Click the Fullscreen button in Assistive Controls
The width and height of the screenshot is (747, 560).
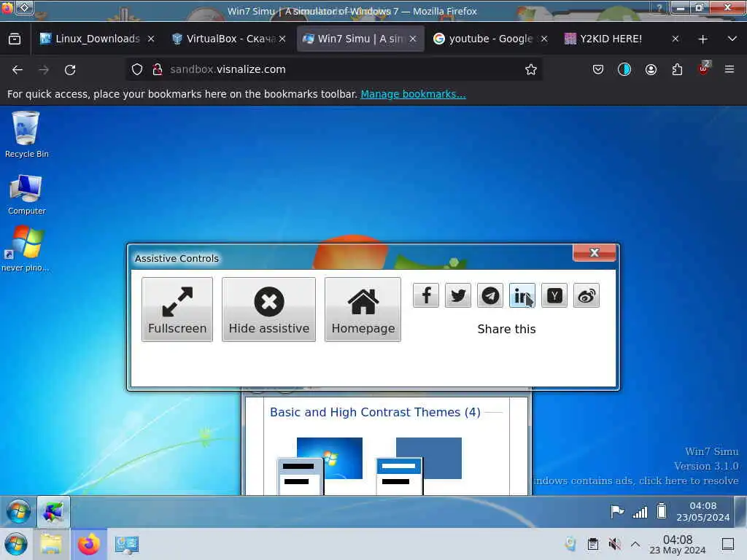pos(177,309)
